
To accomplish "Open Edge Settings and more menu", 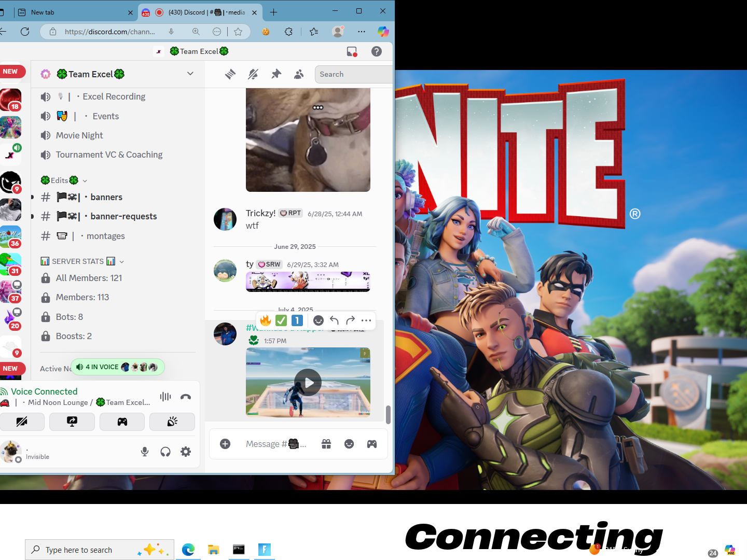I will pos(362,32).
